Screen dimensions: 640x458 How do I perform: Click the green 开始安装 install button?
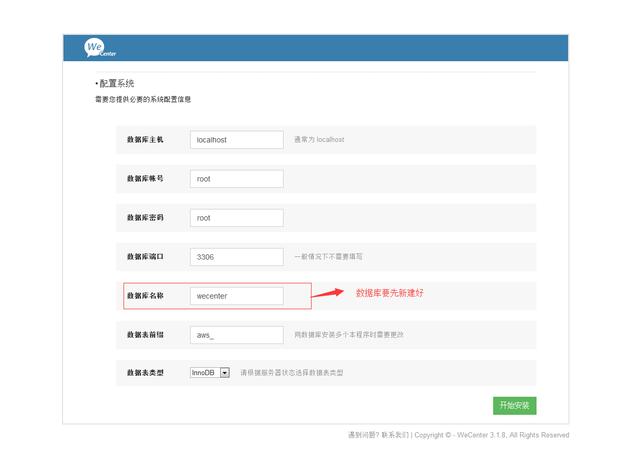point(515,405)
